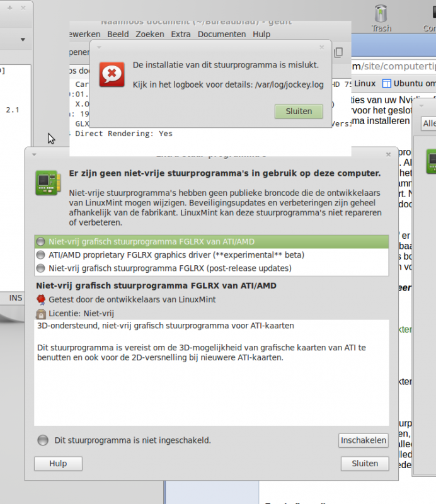Open the error dialog's window menu arrow

pyautogui.click(x=99, y=48)
